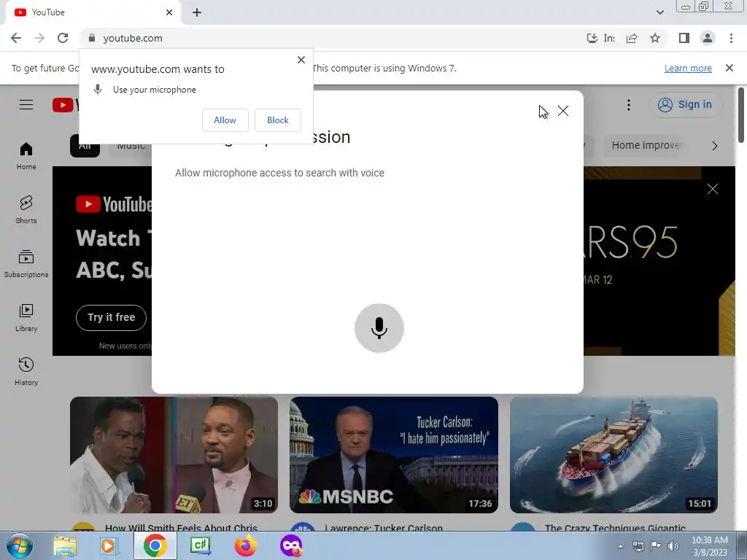
Task: Open Firefox from taskbar
Action: coord(246,545)
